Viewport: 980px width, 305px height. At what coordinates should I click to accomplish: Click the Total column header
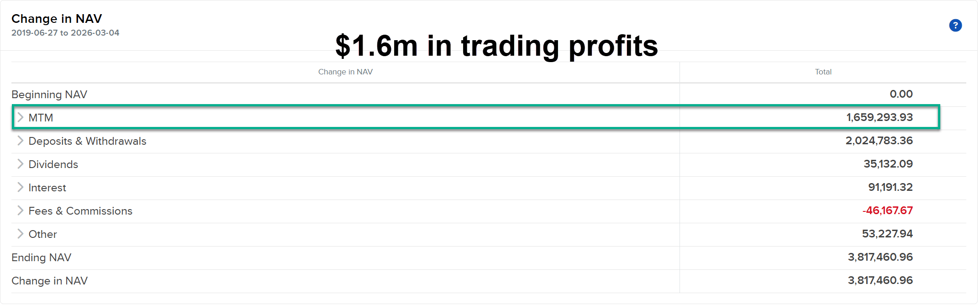click(x=823, y=72)
